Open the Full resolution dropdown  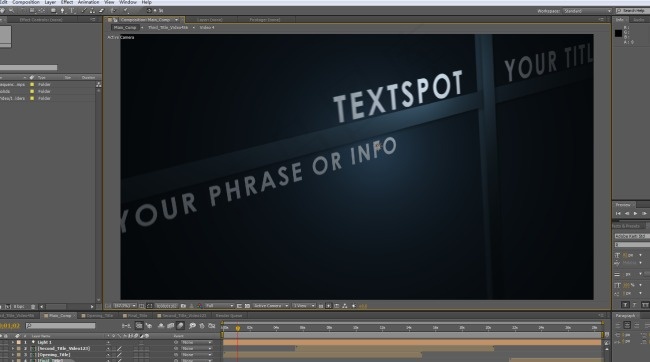point(219,306)
